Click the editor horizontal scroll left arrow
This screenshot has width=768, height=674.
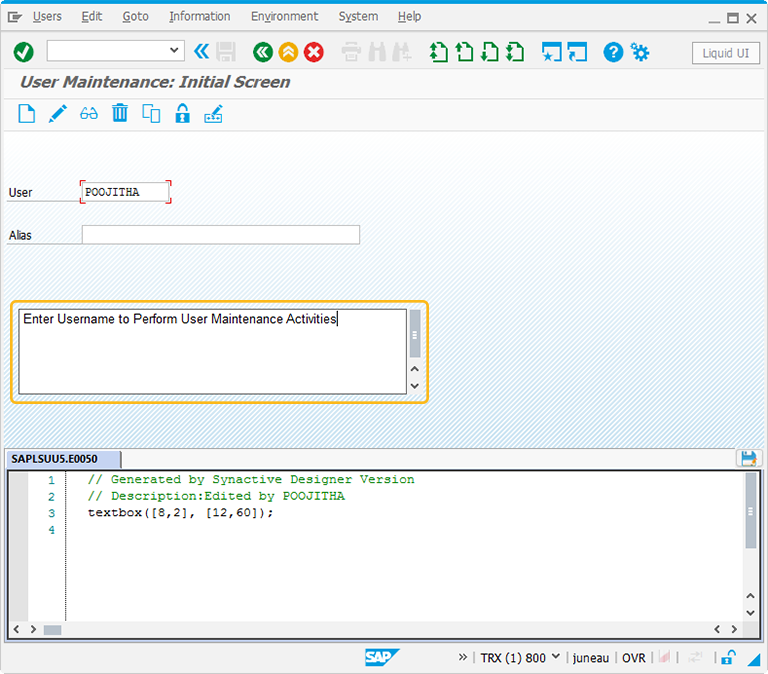(x=16, y=629)
